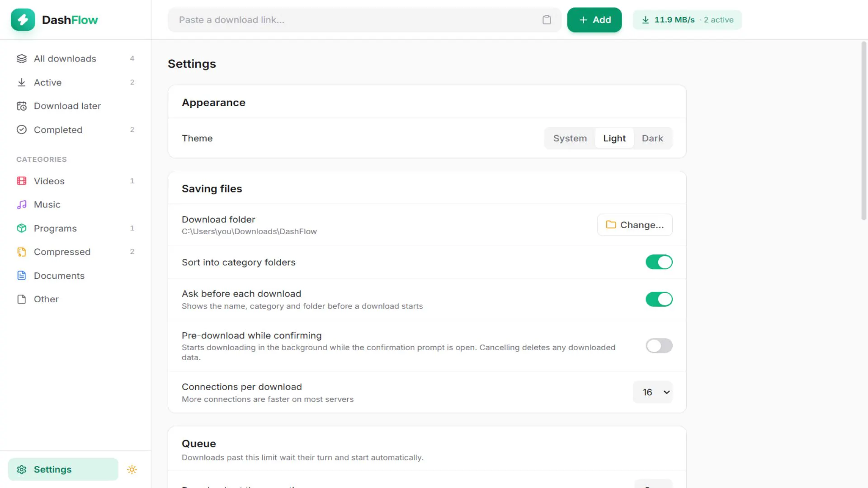Screen dimensions: 868x488
Task: Turn off Ask before each download
Action: coord(659,299)
